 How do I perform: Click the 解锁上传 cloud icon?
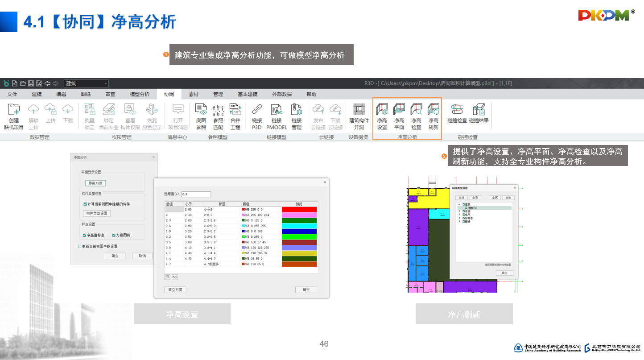tap(34, 109)
